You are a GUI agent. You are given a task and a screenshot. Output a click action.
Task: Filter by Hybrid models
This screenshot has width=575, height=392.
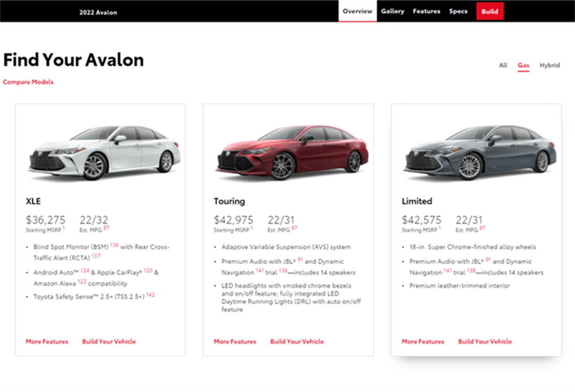[549, 66]
